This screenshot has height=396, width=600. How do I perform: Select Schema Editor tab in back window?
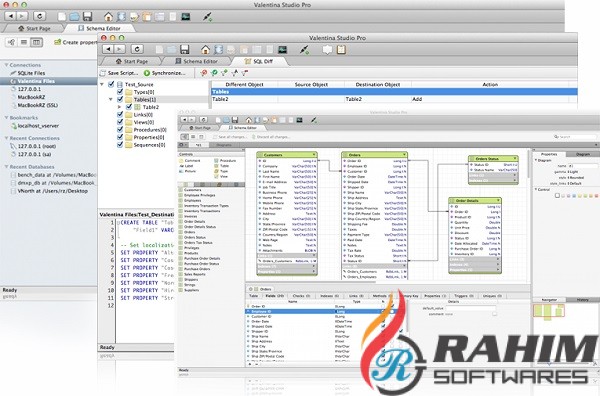pyautogui.click(x=99, y=28)
